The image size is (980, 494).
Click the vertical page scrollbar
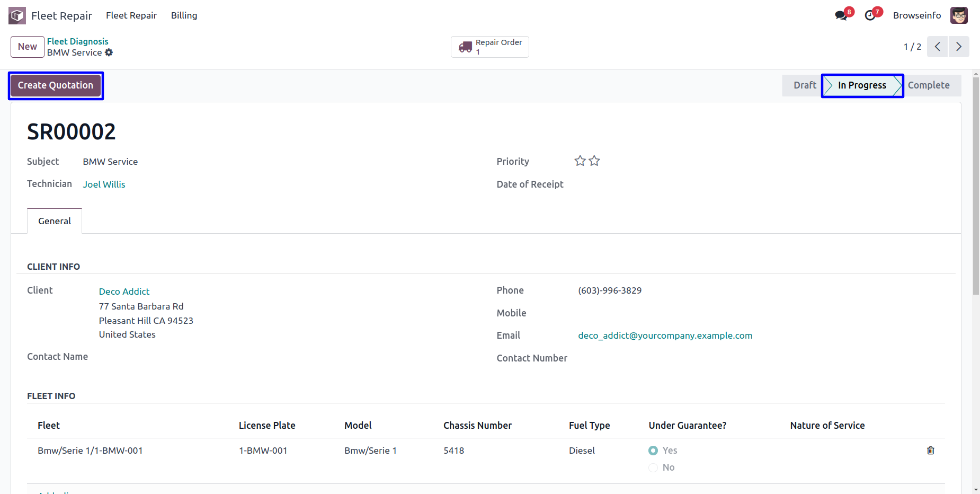[976, 186]
